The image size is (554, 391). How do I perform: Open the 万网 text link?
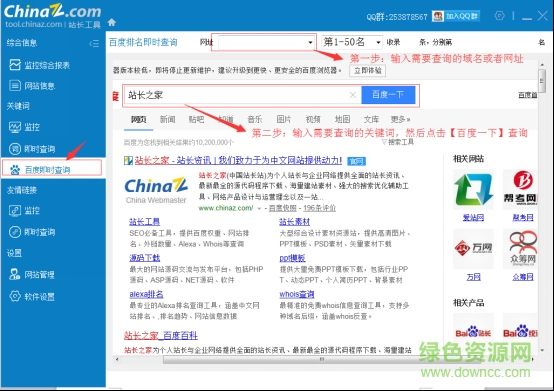point(473,277)
